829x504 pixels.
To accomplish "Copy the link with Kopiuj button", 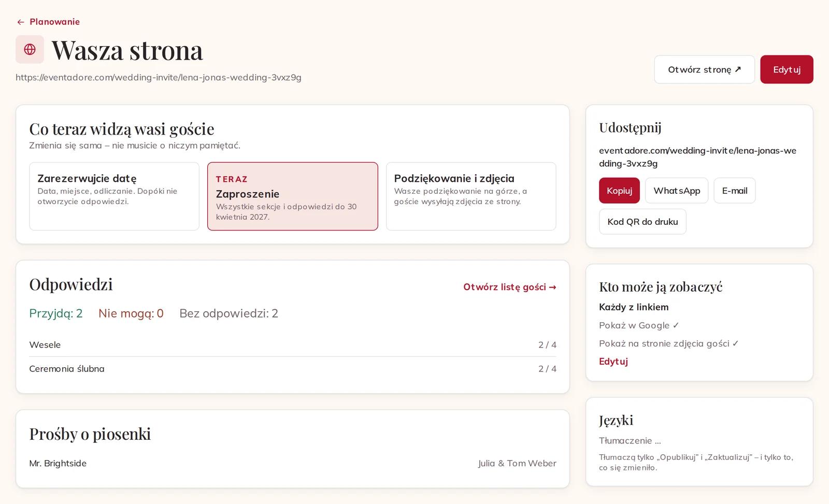I will pyautogui.click(x=619, y=191).
